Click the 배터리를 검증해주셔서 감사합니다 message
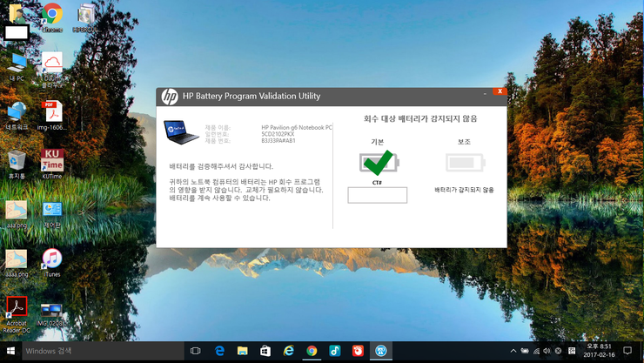644x363 pixels. 221,166
